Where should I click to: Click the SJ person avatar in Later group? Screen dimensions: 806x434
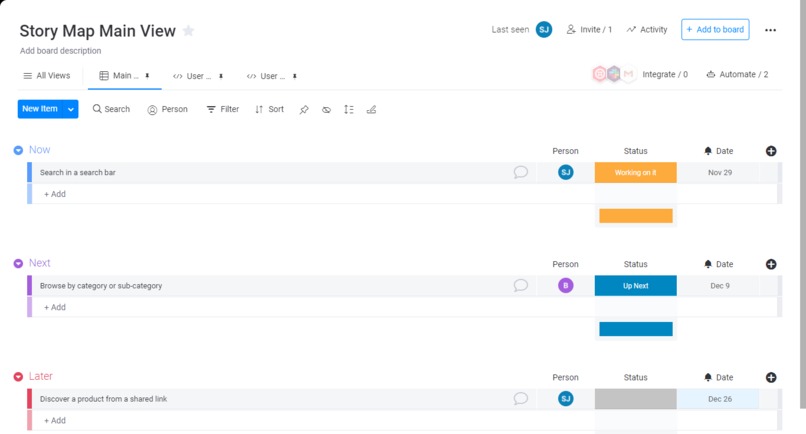click(565, 399)
